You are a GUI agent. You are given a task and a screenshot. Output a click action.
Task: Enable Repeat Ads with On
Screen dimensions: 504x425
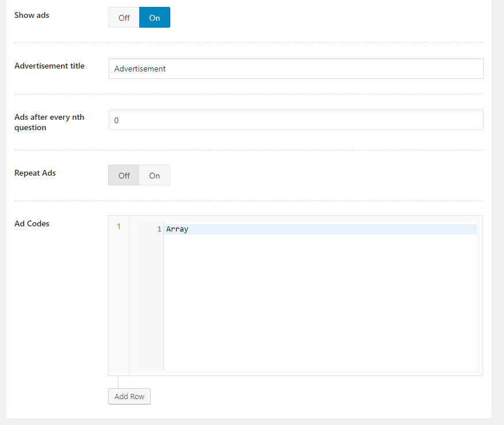(x=154, y=176)
